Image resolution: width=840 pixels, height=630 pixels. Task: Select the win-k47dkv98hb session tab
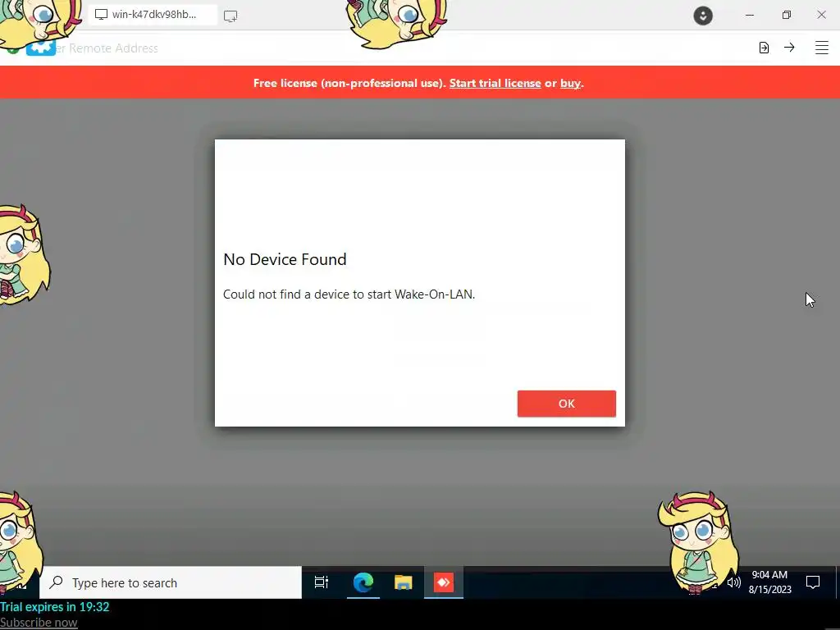click(153, 15)
